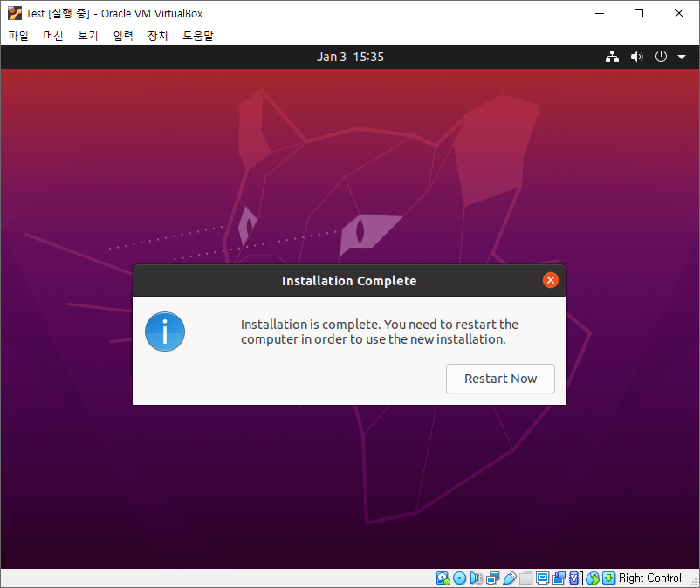Screen dimensions: 700x588
Task: Open the 보기 menu
Action: (x=88, y=36)
